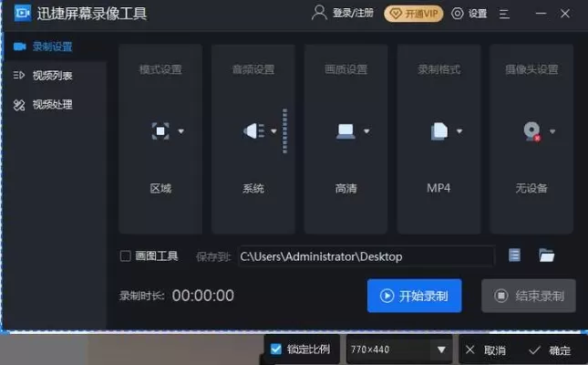Expand the 音频设置 dropdown arrow
The height and width of the screenshot is (365, 588).
pyautogui.click(x=273, y=131)
